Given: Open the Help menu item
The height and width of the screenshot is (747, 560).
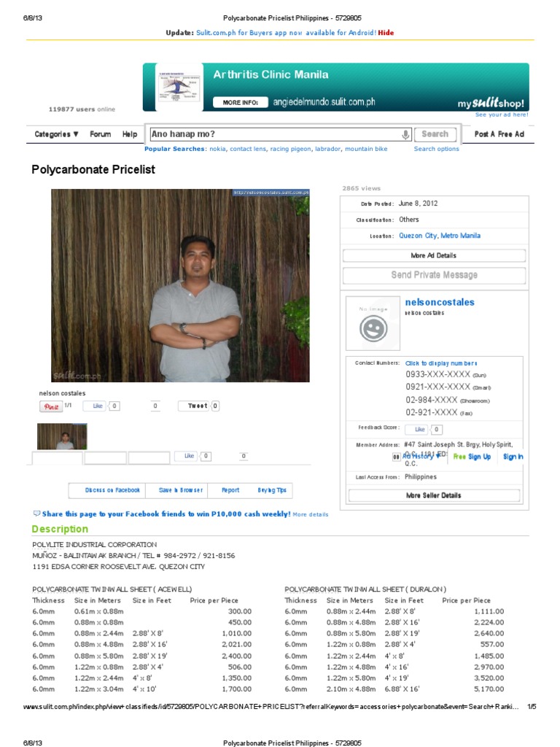Looking at the screenshot, I should (130, 134).
